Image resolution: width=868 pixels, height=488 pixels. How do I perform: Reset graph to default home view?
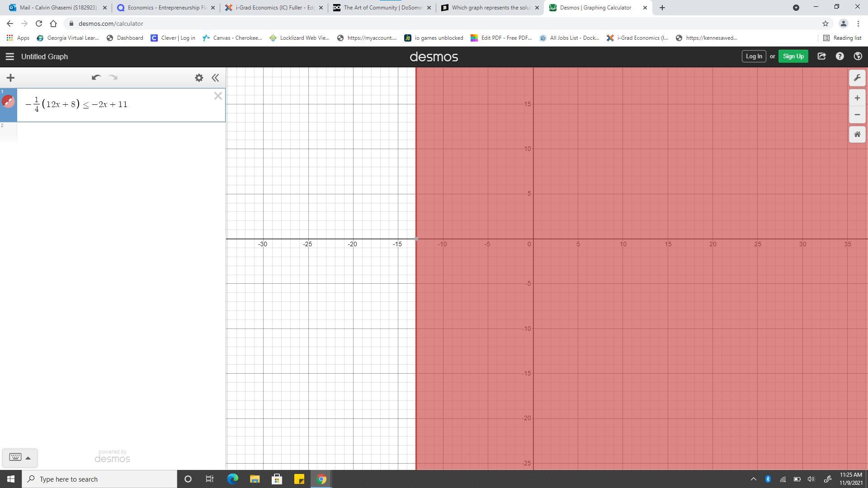tap(857, 135)
